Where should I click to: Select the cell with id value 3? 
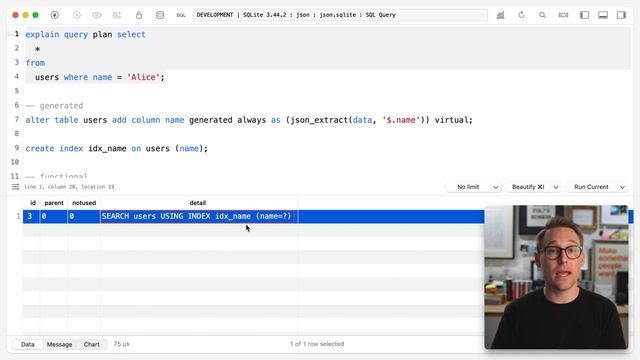click(x=31, y=216)
